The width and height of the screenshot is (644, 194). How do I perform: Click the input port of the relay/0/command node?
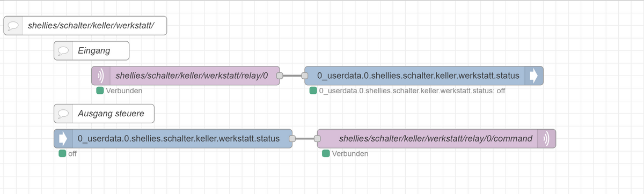(x=317, y=139)
